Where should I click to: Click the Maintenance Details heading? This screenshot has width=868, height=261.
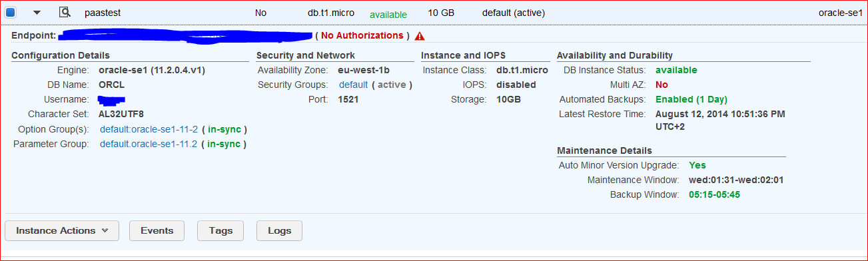[x=604, y=150]
